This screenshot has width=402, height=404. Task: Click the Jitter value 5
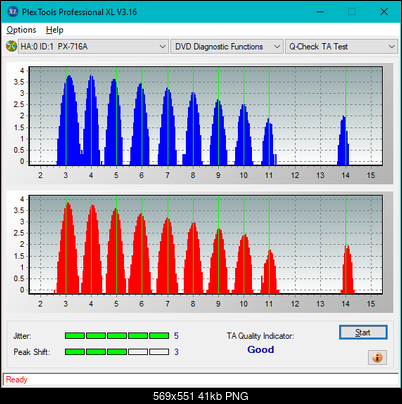tap(176, 335)
